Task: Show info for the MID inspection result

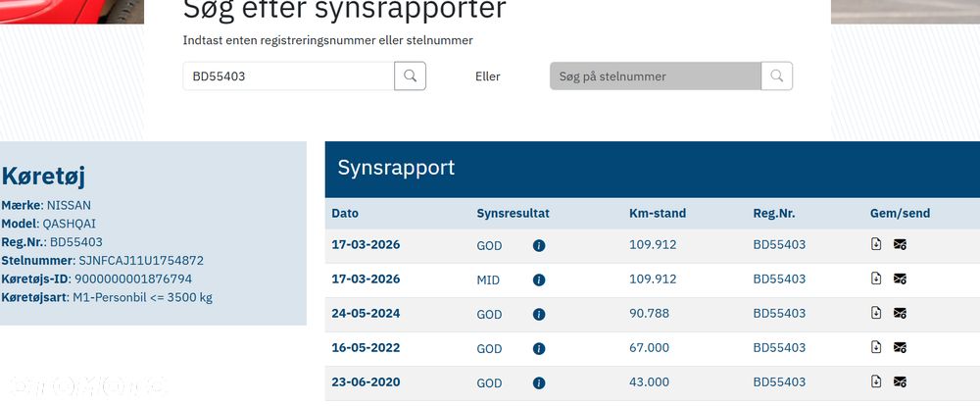Action: click(539, 279)
